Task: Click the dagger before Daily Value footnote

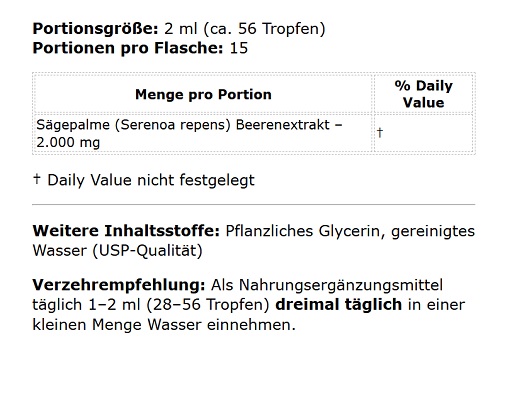Action: point(37,179)
